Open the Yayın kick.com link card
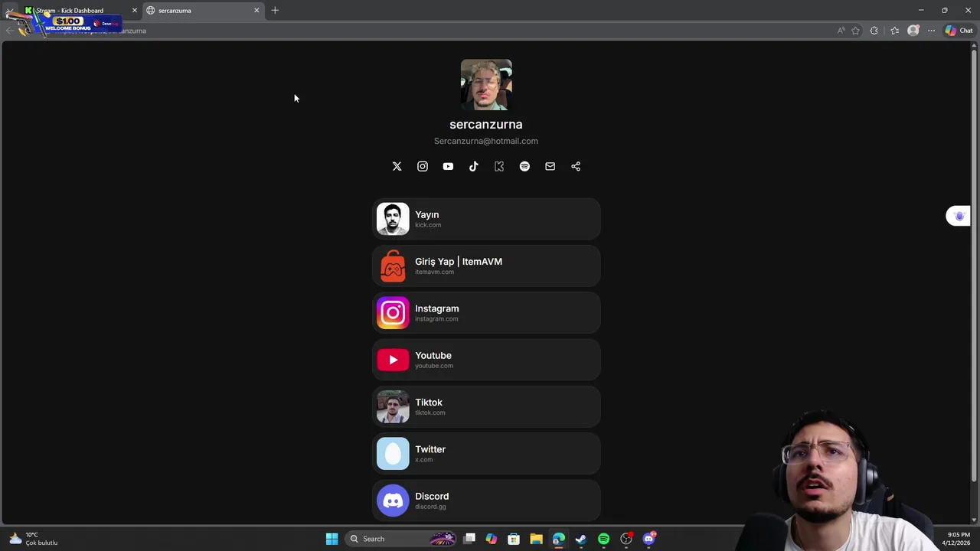Viewport: 980px width, 551px height. tap(486, 219)
